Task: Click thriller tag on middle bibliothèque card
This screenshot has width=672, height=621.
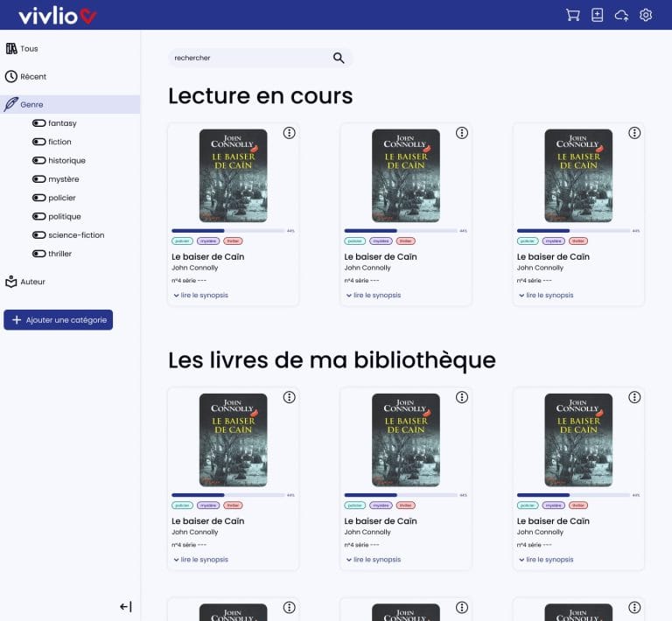Action: tap(405, 506)
